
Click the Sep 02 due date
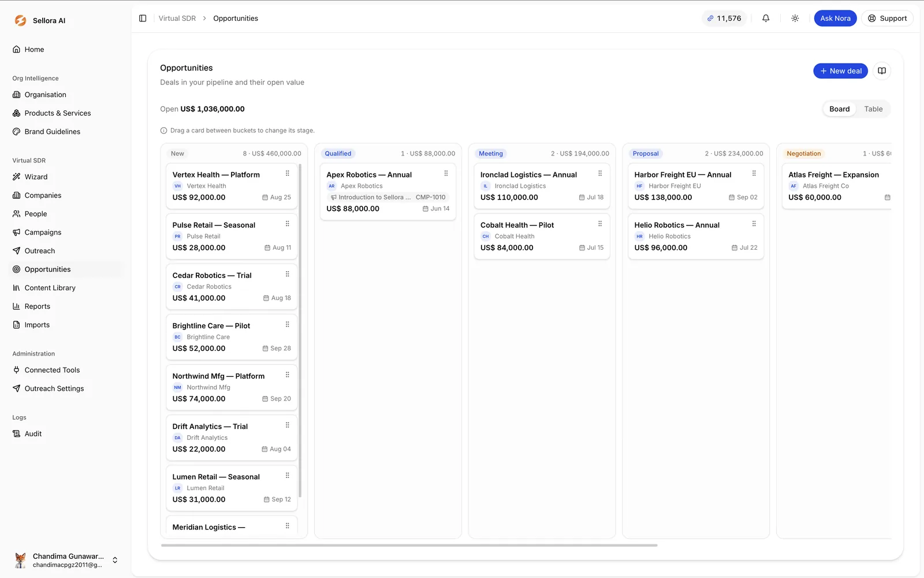pos(743,197)
